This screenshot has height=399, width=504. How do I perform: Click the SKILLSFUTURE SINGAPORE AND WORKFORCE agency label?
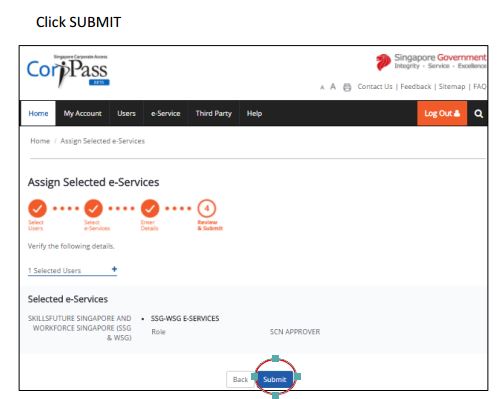pyautogui.click(x=80, y=328)
